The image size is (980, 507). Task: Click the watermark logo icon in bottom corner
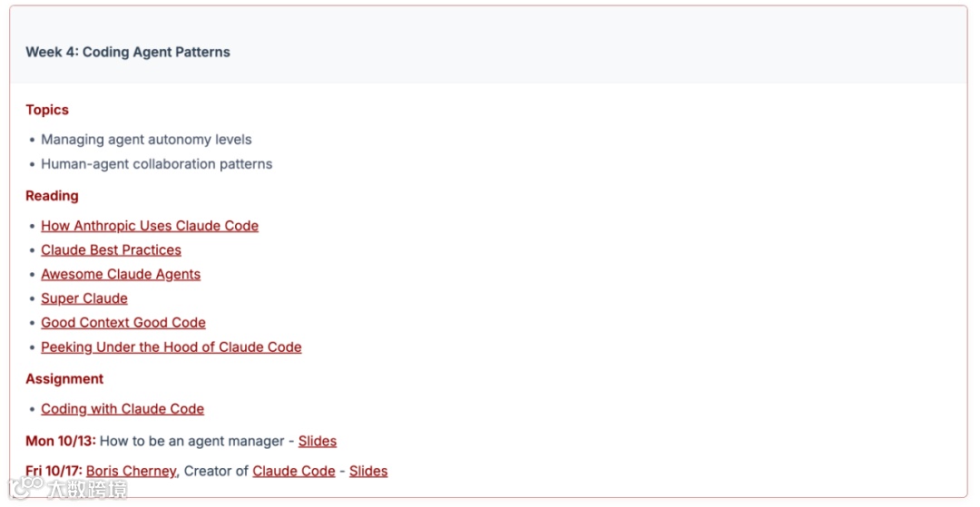[24, 488]
